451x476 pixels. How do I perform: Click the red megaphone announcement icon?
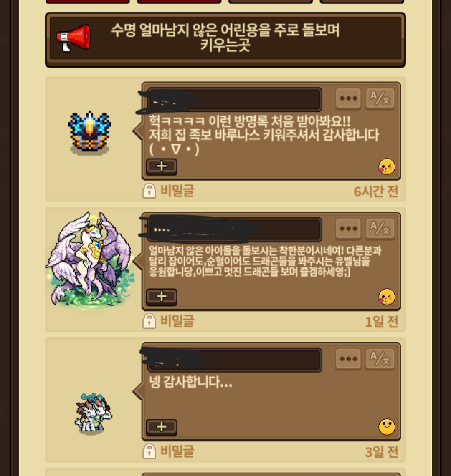pyautogui.click(x=73, y=38)
